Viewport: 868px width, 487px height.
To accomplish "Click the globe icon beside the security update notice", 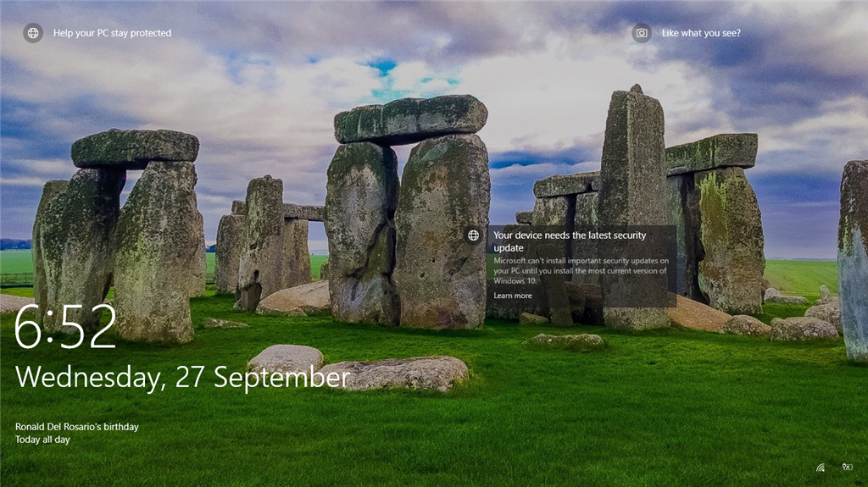I will pos(473,235).
